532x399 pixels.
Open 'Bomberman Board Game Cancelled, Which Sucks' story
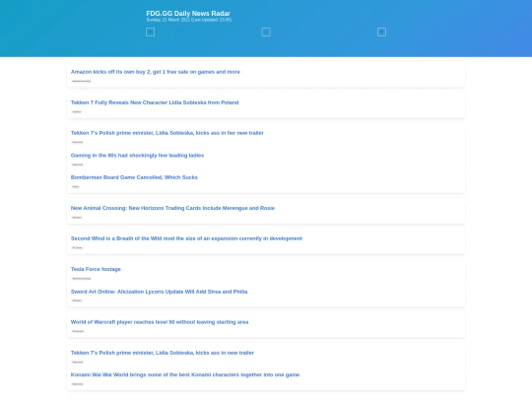134,177
